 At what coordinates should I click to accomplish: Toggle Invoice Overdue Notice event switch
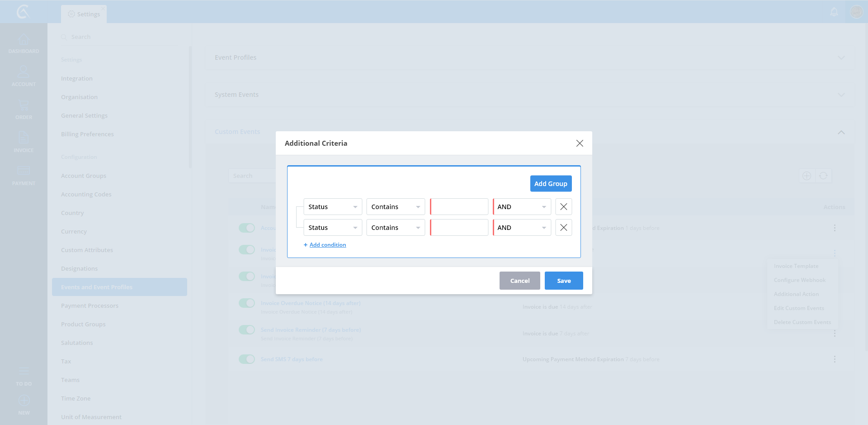pyautogui.click(x=247, y=303)
